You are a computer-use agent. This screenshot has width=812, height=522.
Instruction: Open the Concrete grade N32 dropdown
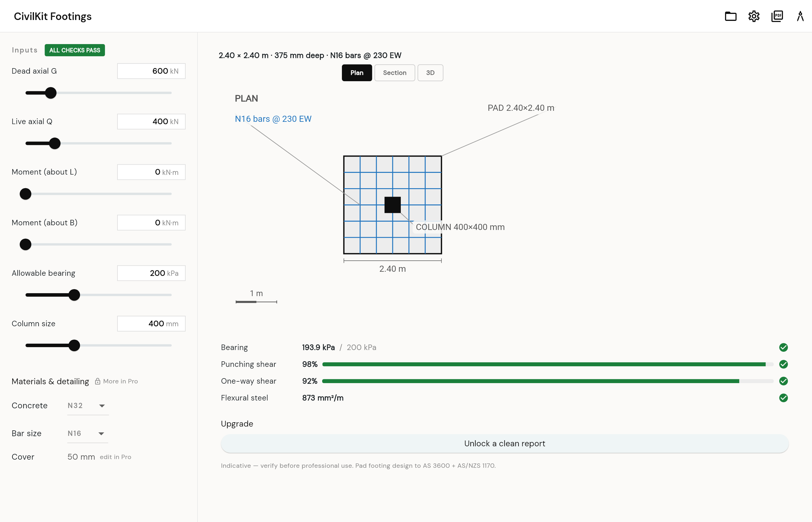click(88, 406)
